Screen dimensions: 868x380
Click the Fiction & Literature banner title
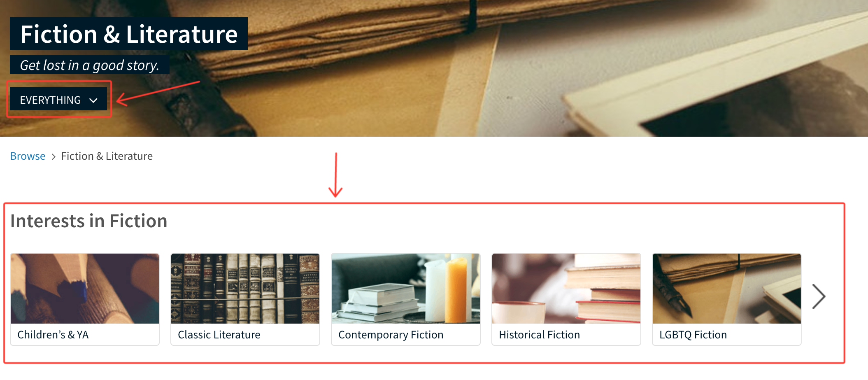tap(129, 34)
